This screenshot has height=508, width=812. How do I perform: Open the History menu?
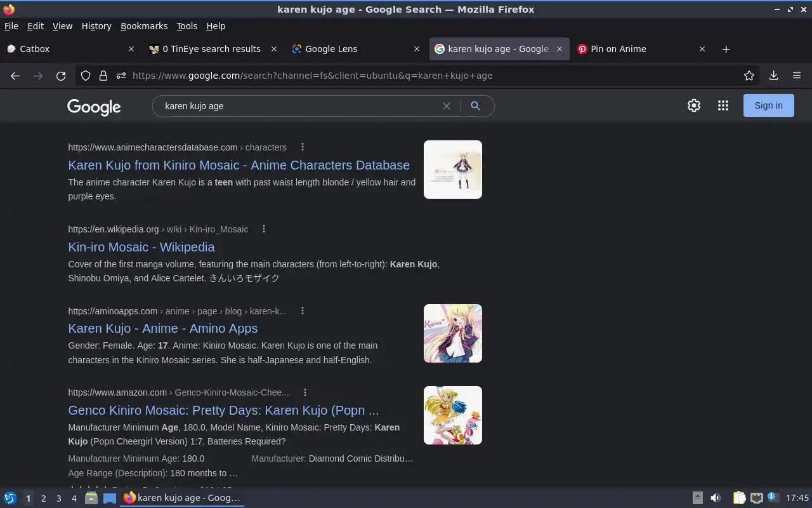point(96,26)
